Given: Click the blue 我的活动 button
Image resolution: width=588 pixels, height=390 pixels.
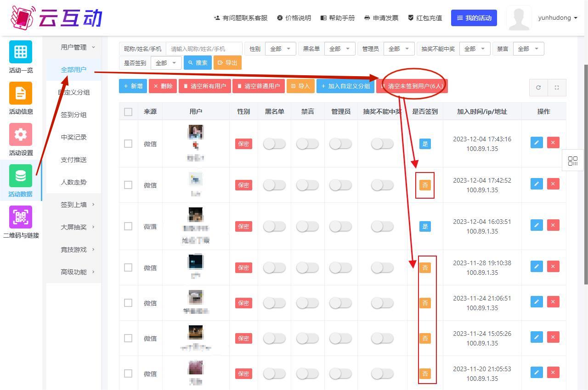Looking at the screenshot, I should 474,18.
